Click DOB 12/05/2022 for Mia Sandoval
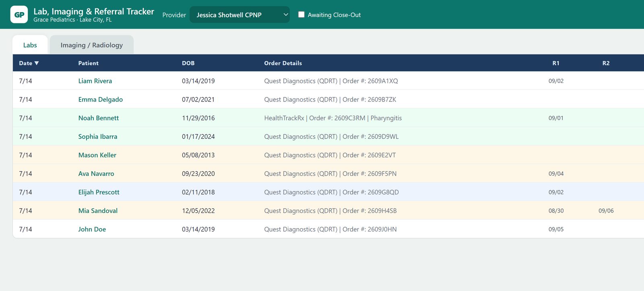The height and width of the screenshot is (291, 644). [x=198, y=211]
